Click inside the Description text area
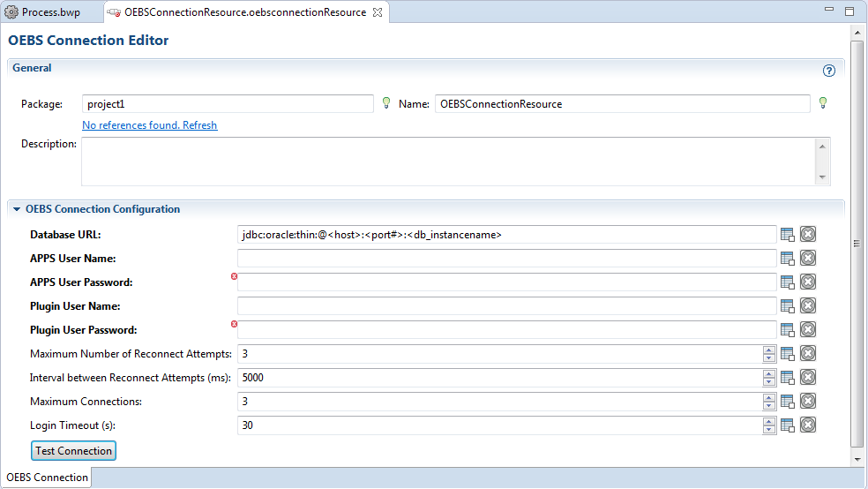This screenshot has height=489, width=868. coord(448,162)
